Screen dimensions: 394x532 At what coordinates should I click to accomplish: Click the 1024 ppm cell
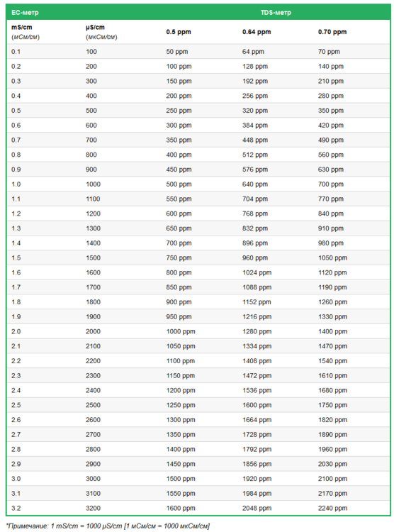click(257, 272)
